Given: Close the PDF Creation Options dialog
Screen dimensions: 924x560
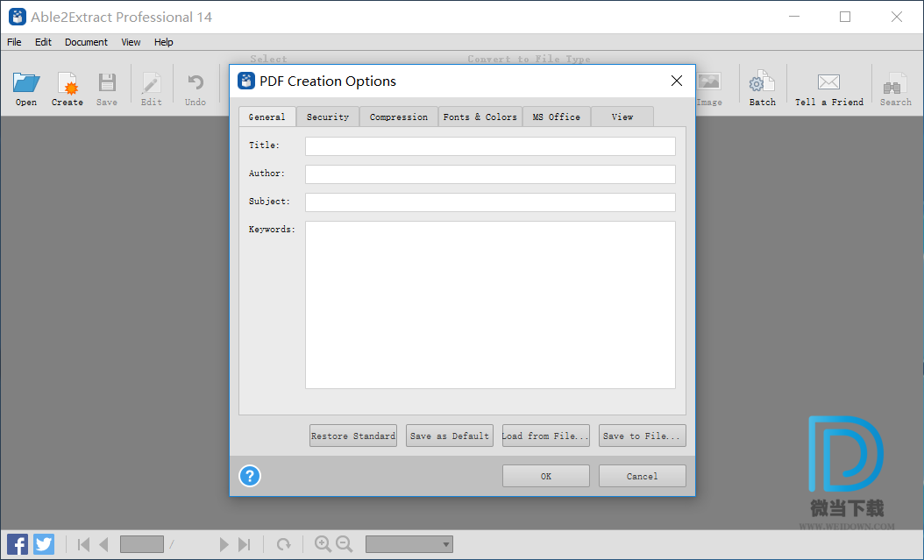Looking at the screenshot, I should point(677,81).
